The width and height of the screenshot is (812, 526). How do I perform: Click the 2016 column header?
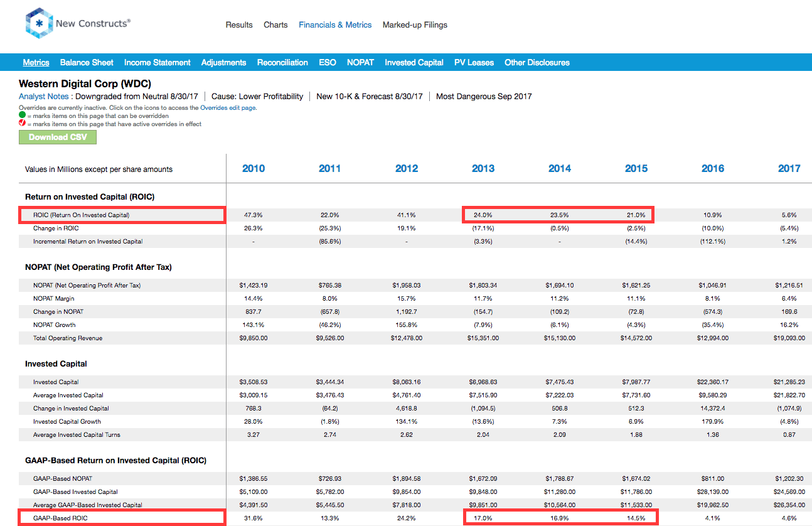coord(713,168)
